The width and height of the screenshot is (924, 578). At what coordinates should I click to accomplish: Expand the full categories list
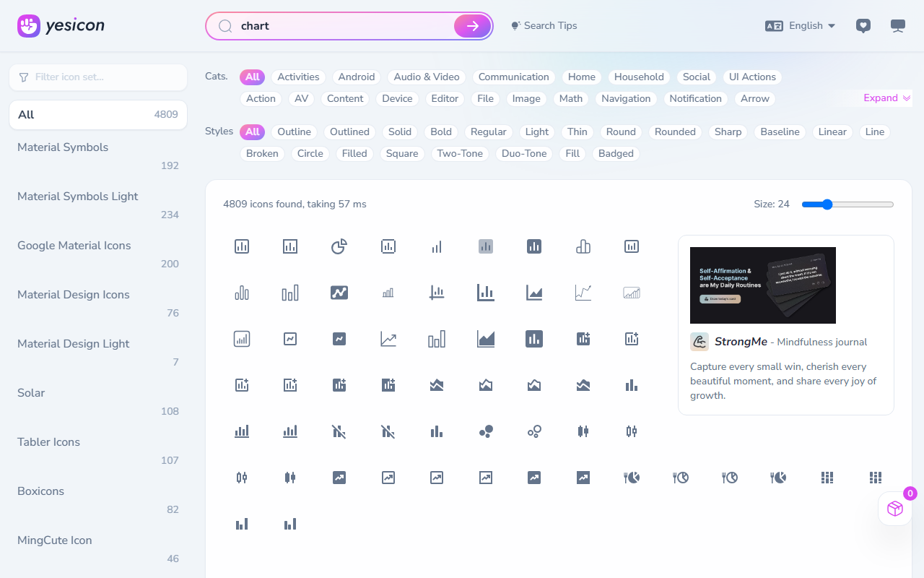pos(887,98)
